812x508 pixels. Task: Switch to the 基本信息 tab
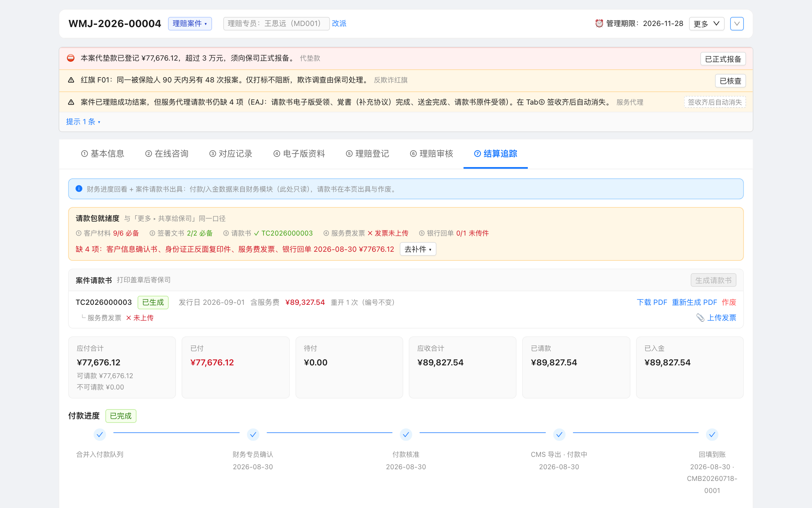point(103,154)
